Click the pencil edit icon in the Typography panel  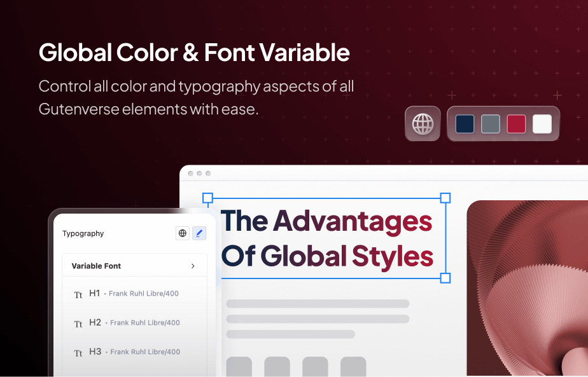199,233
